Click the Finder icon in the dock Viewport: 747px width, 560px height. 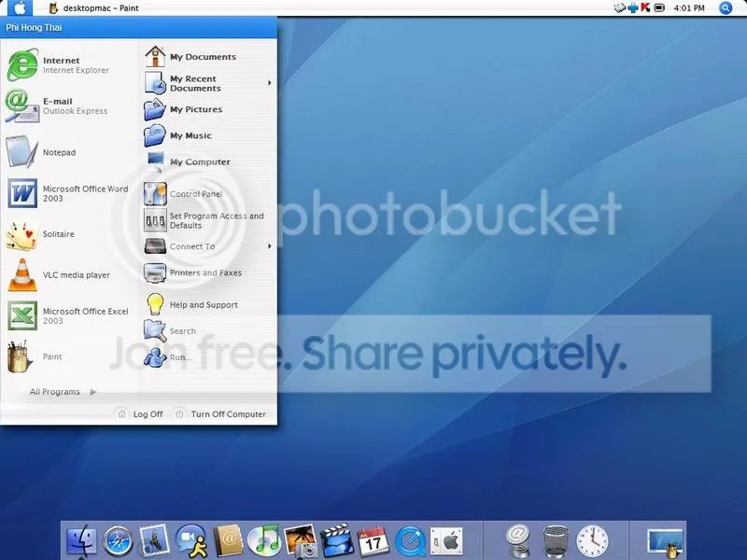[81, 541]
